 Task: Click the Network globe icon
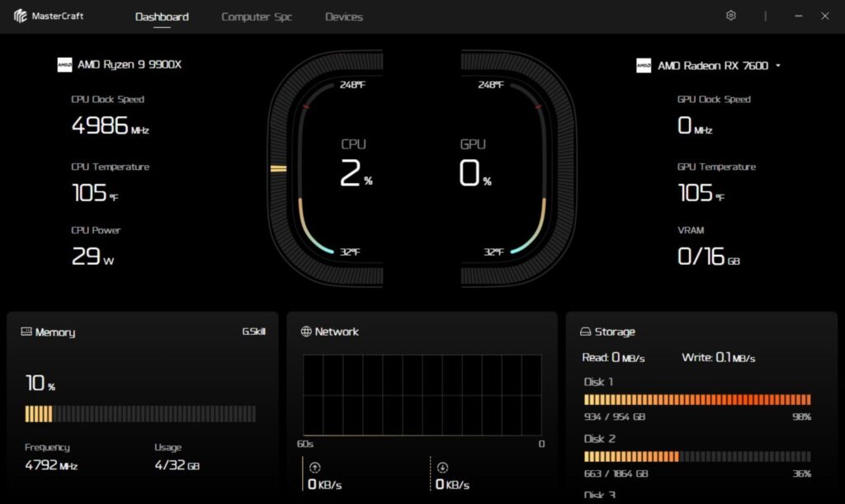coord(306,332)
